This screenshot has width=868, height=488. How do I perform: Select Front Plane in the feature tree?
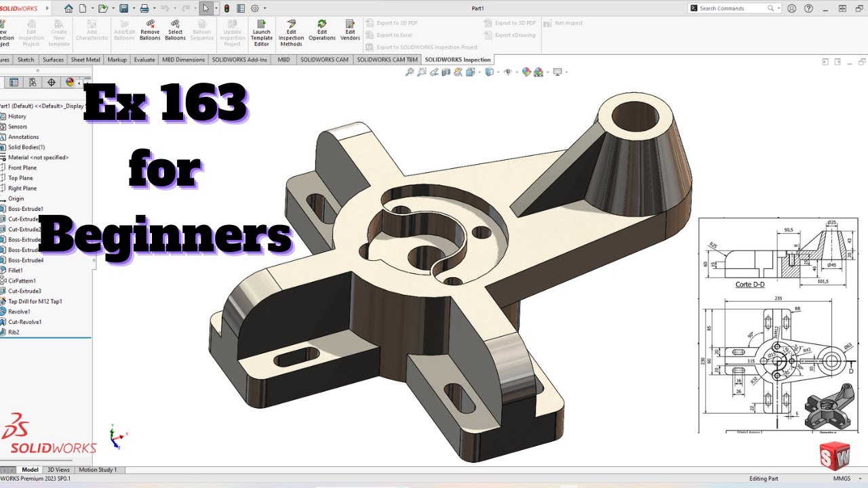[x=22, y=167]
